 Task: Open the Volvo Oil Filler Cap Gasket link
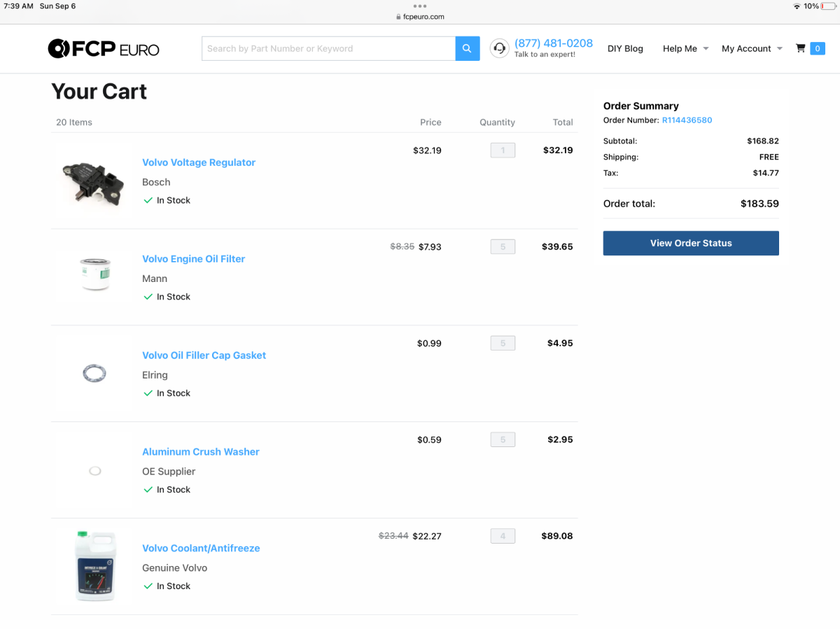tap(204, 355)
